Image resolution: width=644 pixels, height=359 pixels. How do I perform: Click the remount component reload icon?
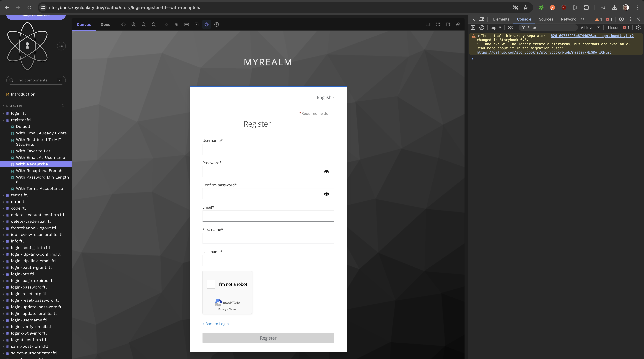(124, 24)
